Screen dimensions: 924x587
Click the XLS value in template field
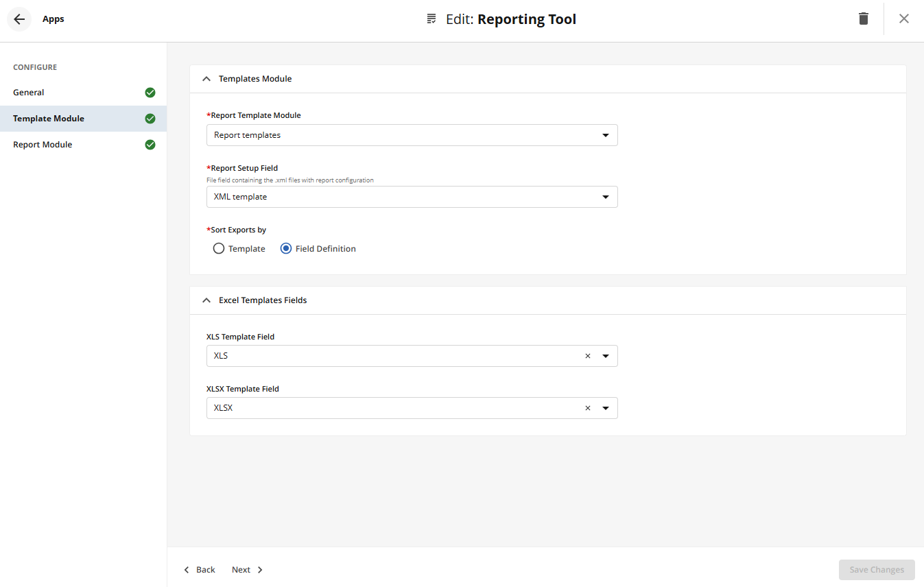click(x=221, y=356)
